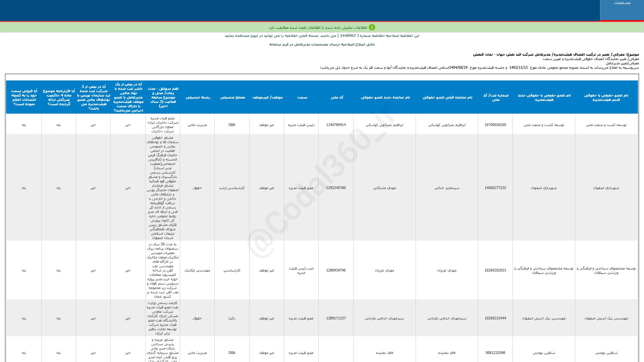
Task: Click the مقطع تحصیلی column header
Action: 232,97
